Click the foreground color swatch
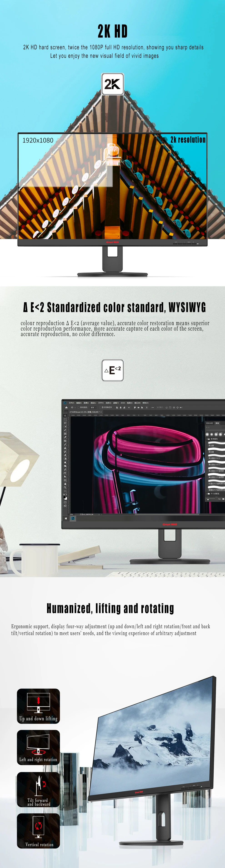 [65, 497]
